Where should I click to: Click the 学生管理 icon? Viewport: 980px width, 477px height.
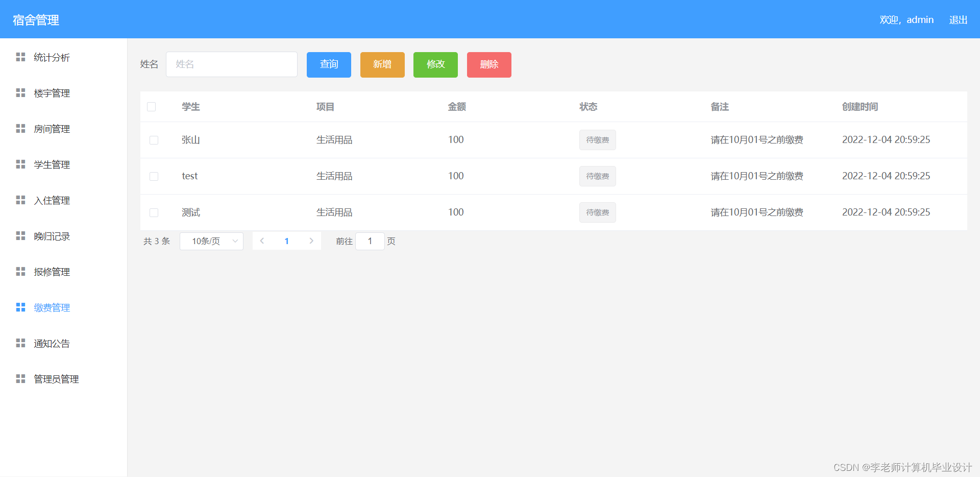pos(20,164)
